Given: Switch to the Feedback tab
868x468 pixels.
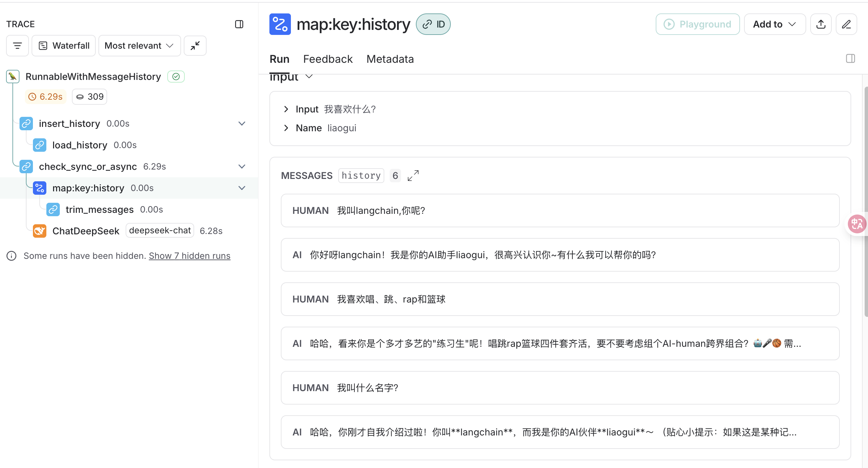Looking at the screenshot, I should point(328,59).
